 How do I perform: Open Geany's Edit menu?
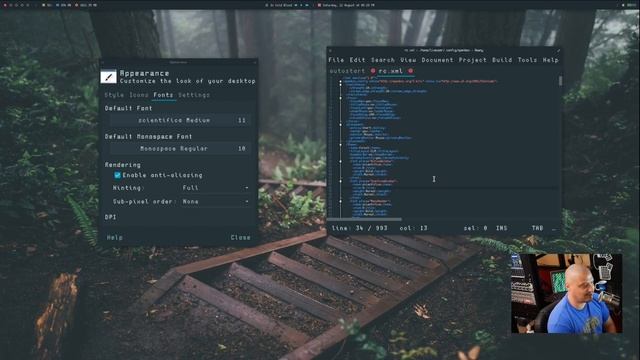click(x=357, y=60)
